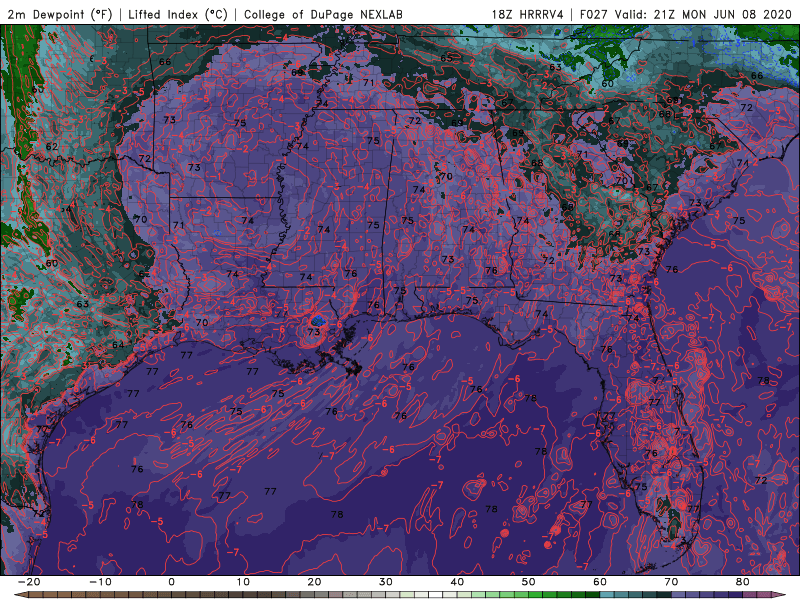The width and height of the screenshot is (800, 600).
Task: Select the "College of DuPage NEXLAB" label
Action: 323,14
